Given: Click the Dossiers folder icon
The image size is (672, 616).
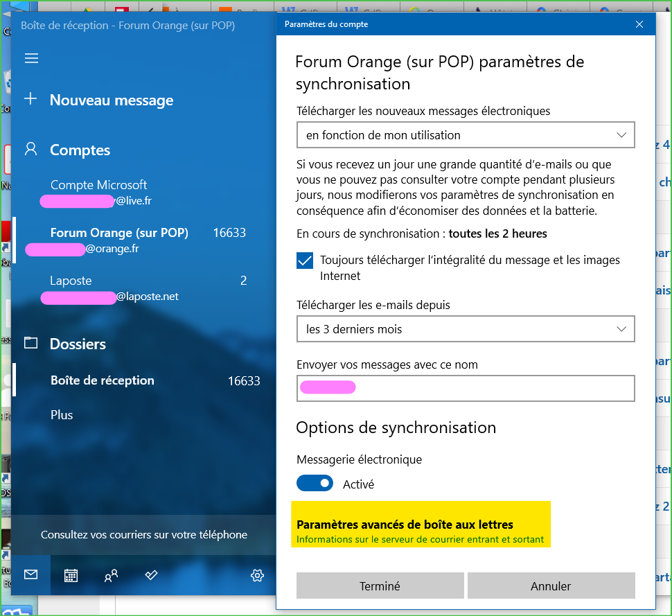Looking at the screenshot, I should click(x=31, y=343).
